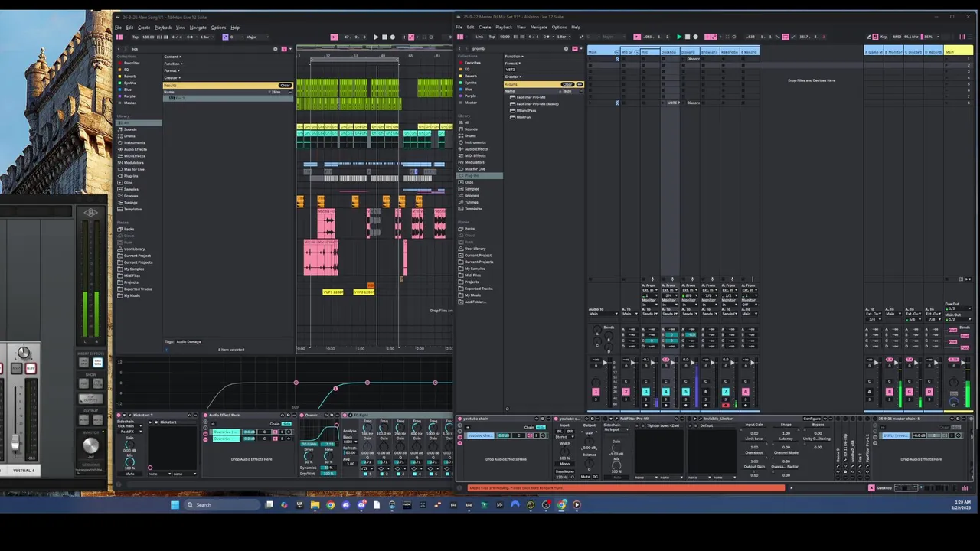Open Create menu in New Song window
The width and height of the screenshot is (980, 551).
144,28
